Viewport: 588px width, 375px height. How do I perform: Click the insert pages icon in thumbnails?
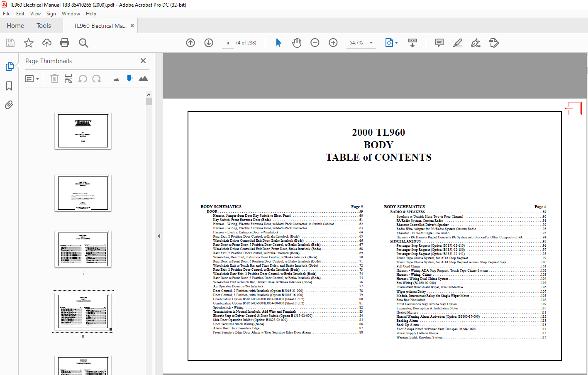(x=68, y=78)
